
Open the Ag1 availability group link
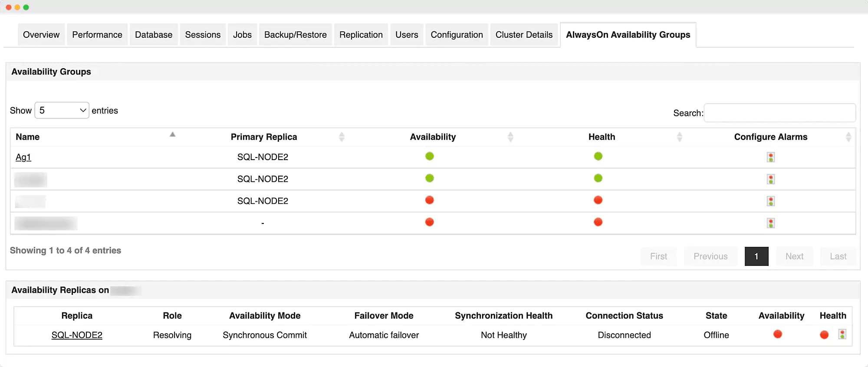click(23, 157)
